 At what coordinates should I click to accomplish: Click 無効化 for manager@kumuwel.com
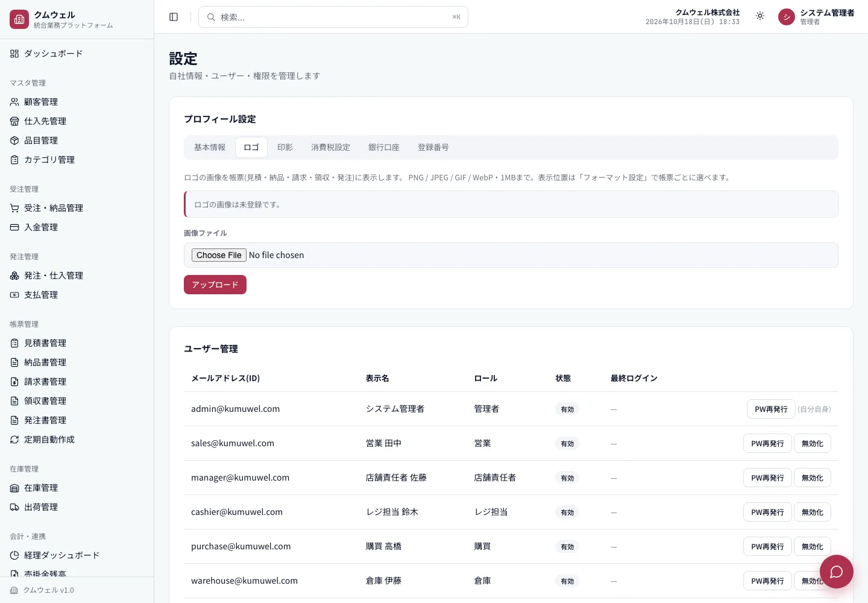pos(812,478)
